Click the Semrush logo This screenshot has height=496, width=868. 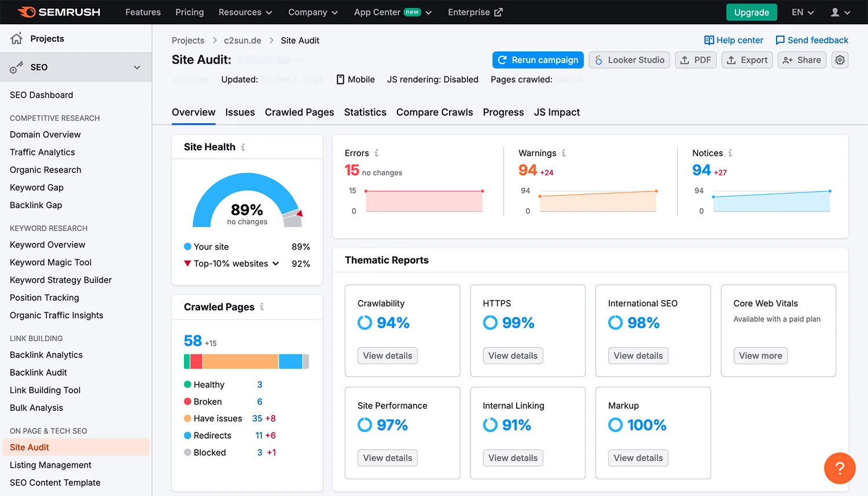pyautogui.click(x=59, y=12)
